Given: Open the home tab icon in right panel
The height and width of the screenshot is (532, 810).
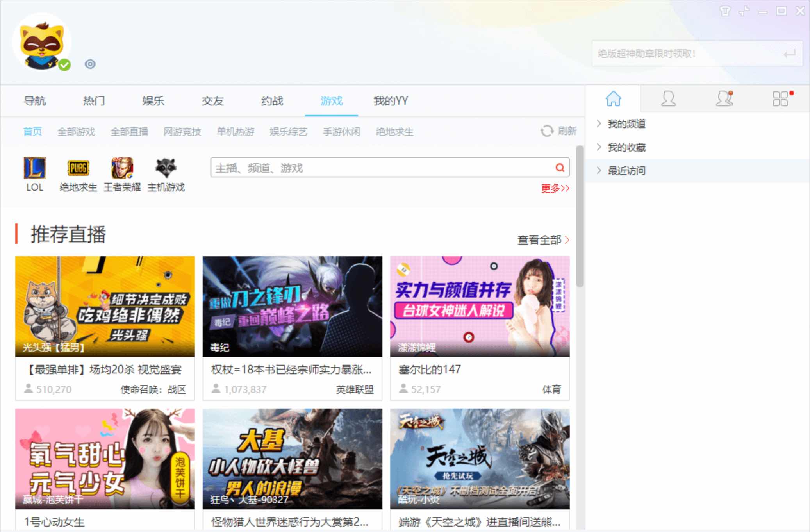Looking at the screenshot, I should 613,98.
